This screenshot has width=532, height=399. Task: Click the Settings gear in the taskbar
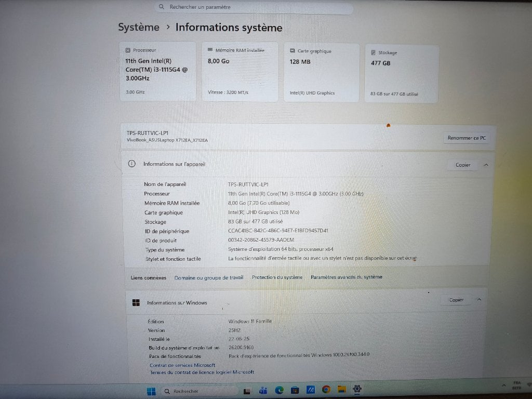(x=357, y=389)
